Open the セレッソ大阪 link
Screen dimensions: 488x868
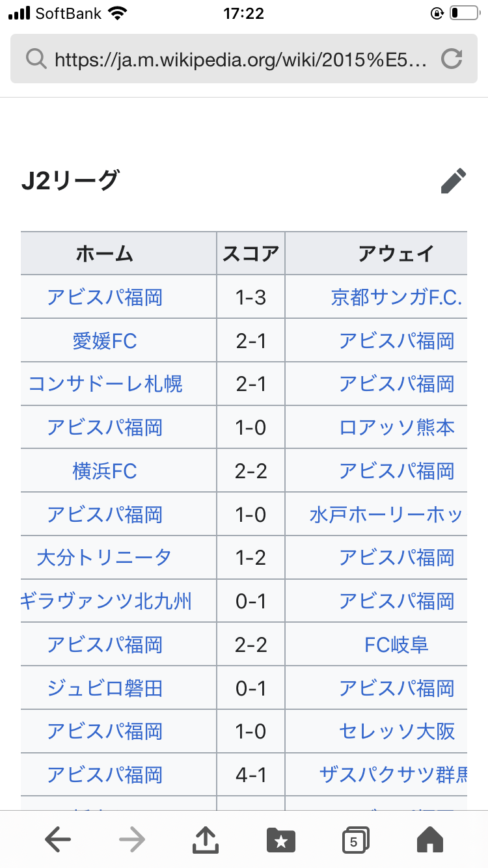click(x=397, y=731)
